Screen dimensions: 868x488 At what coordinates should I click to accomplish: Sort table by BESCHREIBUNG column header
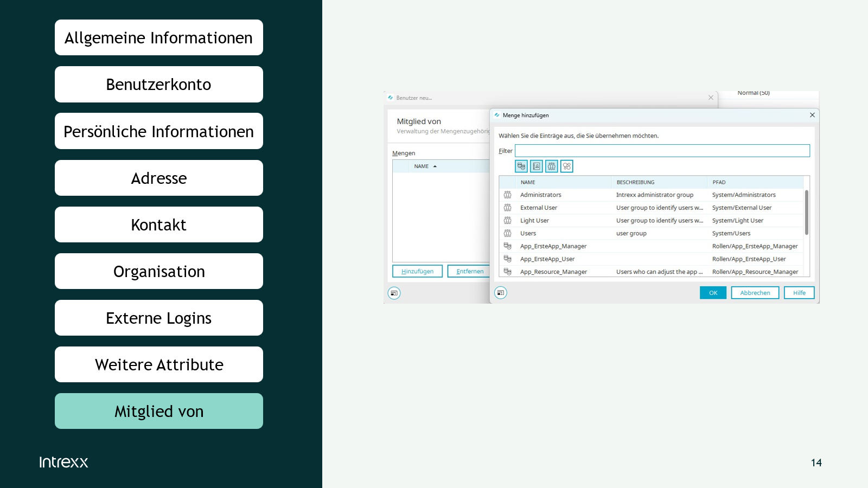click(x=635, y=182)
